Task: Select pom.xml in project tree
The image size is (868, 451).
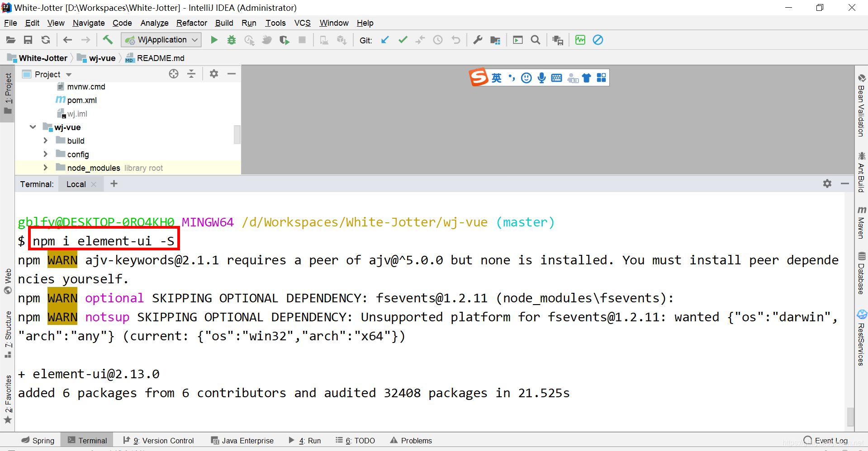Action: click(82, 100)
